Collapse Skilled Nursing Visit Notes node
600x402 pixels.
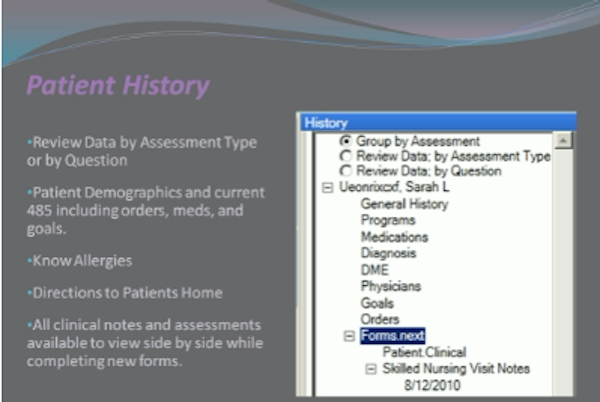click(x=371, y=369)
